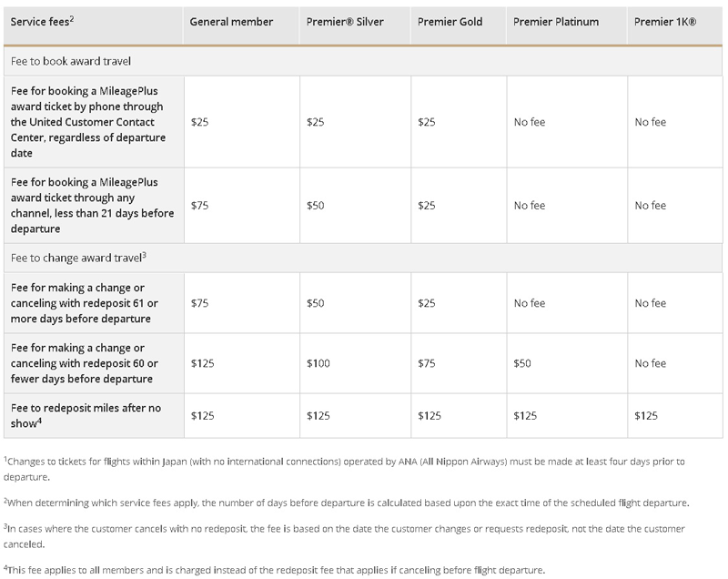The image size is (728, 579).
Task: Select the Premier 1K® column header
Action: pos(665,22)
